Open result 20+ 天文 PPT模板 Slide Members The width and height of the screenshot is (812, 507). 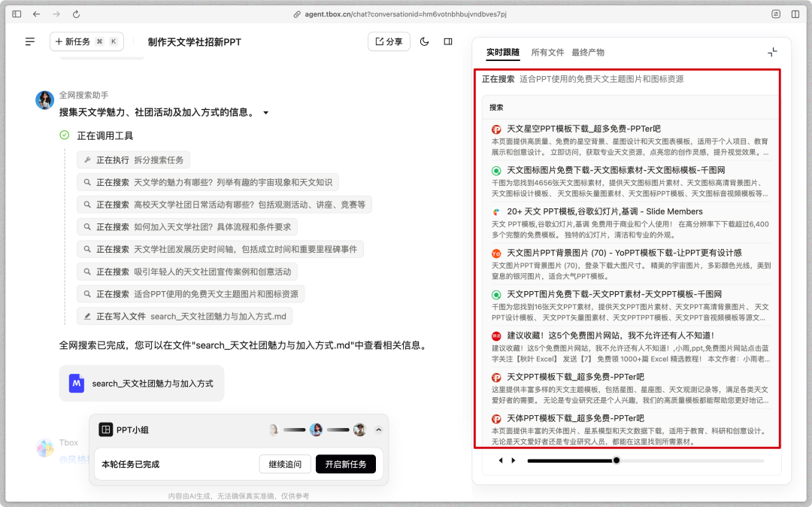[x=604, y=211]
